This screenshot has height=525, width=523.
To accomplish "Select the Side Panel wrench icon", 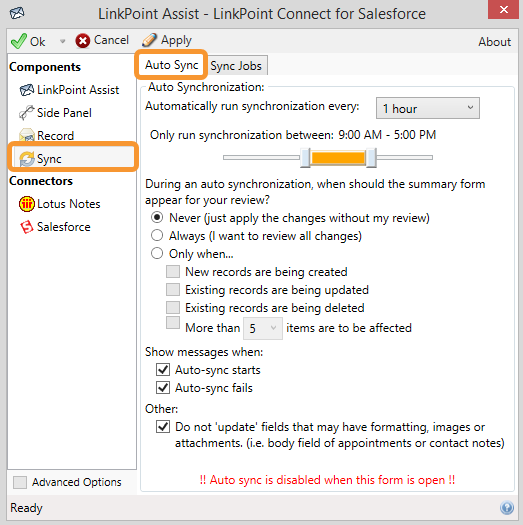I will [26, 113].
